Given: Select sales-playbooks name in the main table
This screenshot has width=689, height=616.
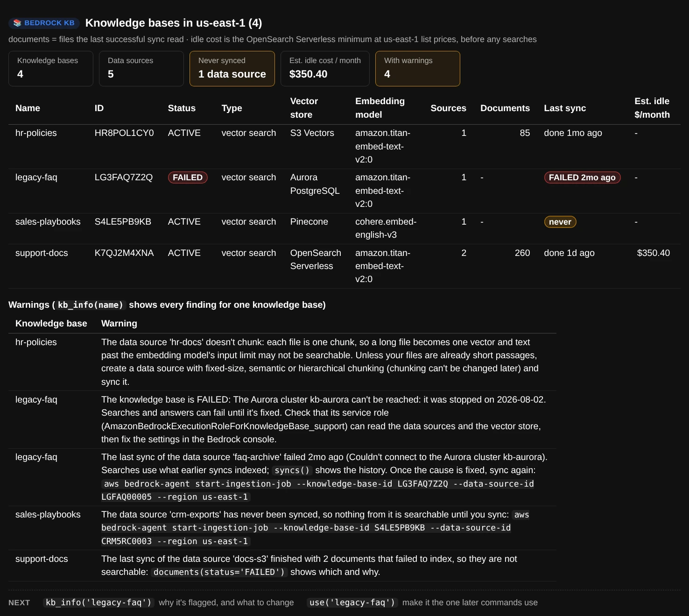Looking at the screenshot, I should (x=48, y=221).
